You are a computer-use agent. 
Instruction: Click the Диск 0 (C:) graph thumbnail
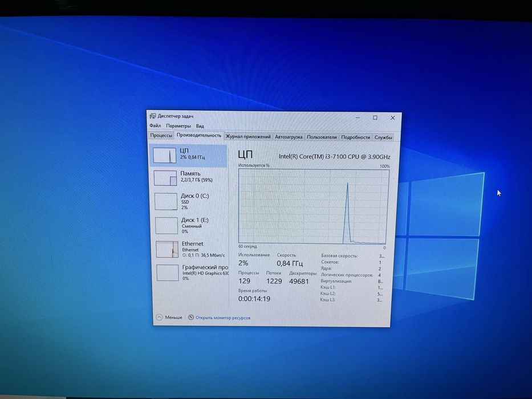tap(166, 202)
